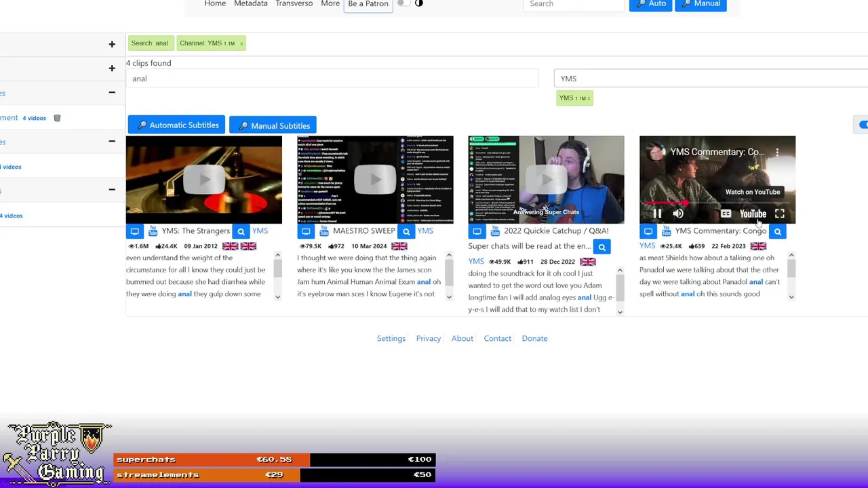
Task: Remove Channel: YMS filter tag
Action: [x=241, y=43]
